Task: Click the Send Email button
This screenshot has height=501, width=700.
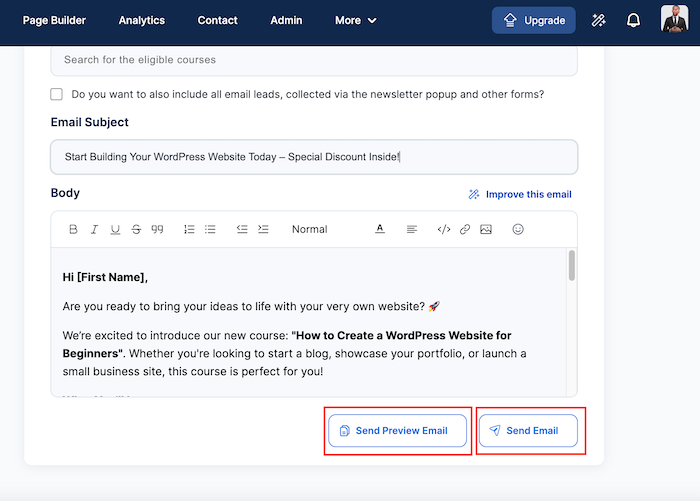Action: click(x=528, y=431)
